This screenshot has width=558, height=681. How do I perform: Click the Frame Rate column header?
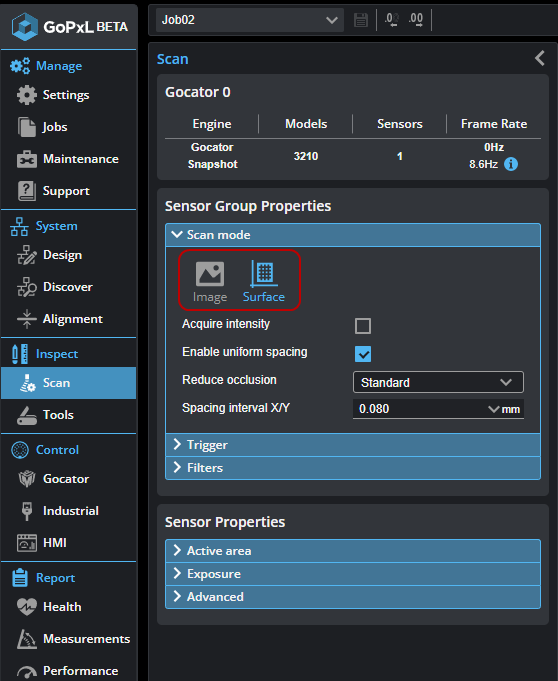(x=494, y=124)
